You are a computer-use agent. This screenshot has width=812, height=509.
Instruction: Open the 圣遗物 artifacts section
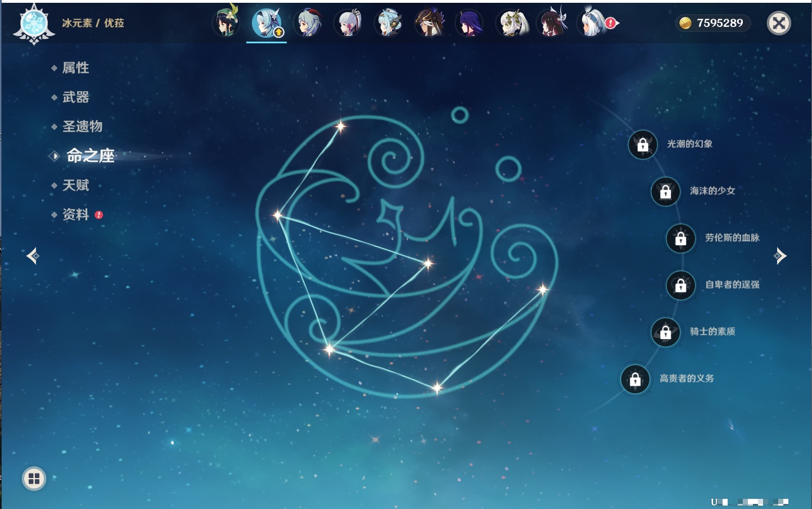(x=82, y=127)
